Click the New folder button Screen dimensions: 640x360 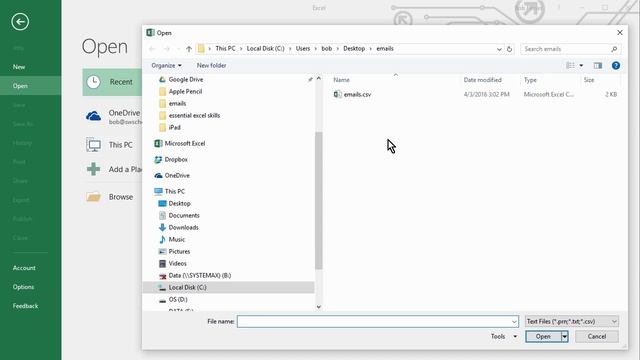tap(211, 65)
